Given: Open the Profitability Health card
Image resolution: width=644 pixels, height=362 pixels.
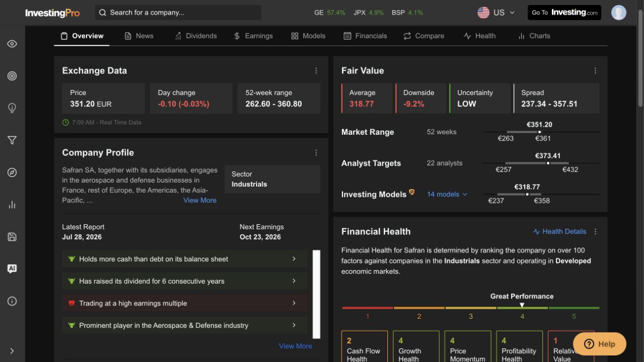Looking at the screenshot, I should click(x=519, y=347).
